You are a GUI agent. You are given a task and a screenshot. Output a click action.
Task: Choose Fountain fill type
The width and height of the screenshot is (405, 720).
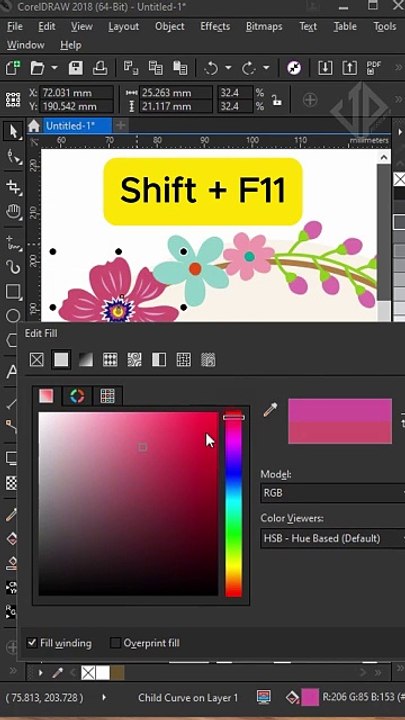click(85, 360)
